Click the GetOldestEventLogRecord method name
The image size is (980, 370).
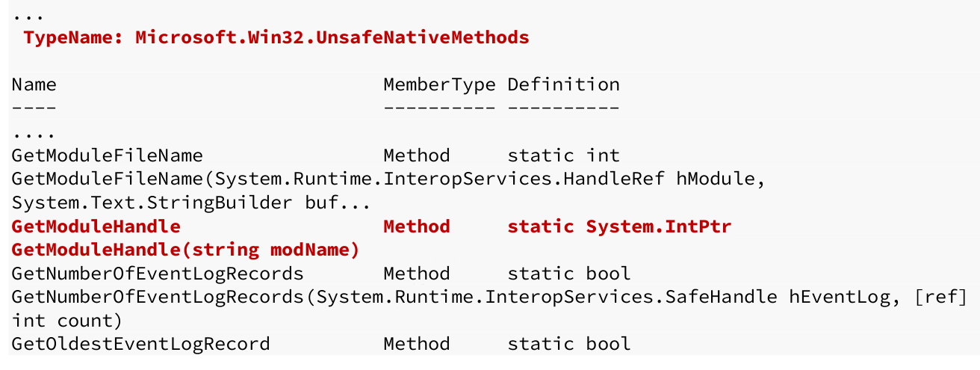click(140, 344)
